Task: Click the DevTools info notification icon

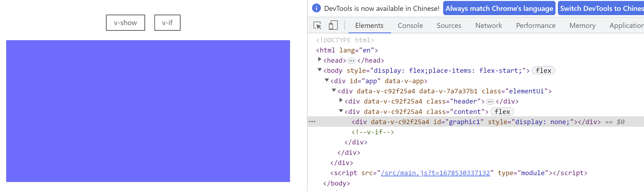Action: click(316, 8)
